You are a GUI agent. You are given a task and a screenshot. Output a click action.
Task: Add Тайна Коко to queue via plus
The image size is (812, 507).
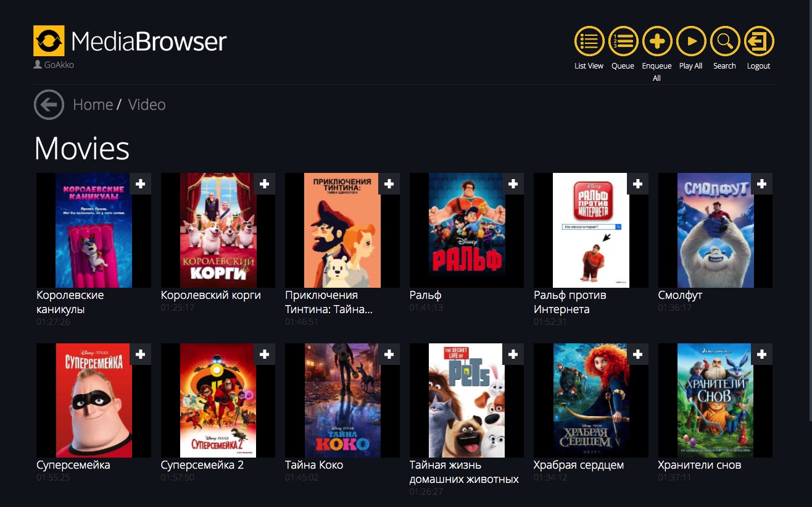389,354
